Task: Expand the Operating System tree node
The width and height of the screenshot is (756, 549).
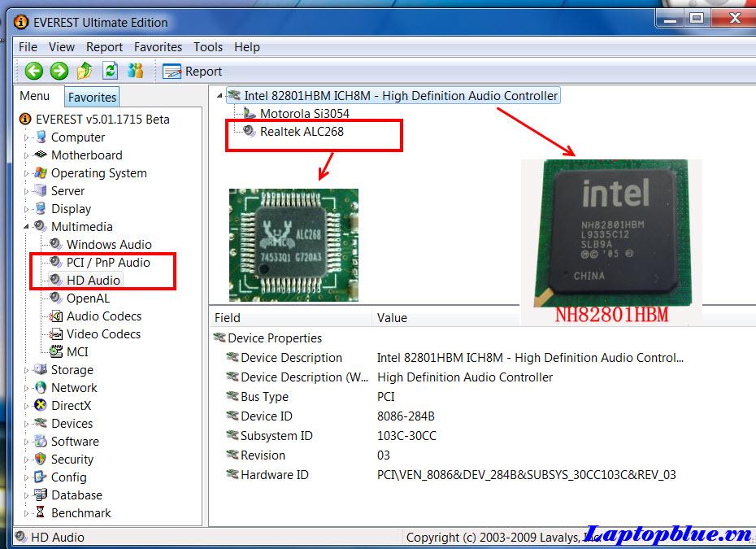Action: point(27,174)
